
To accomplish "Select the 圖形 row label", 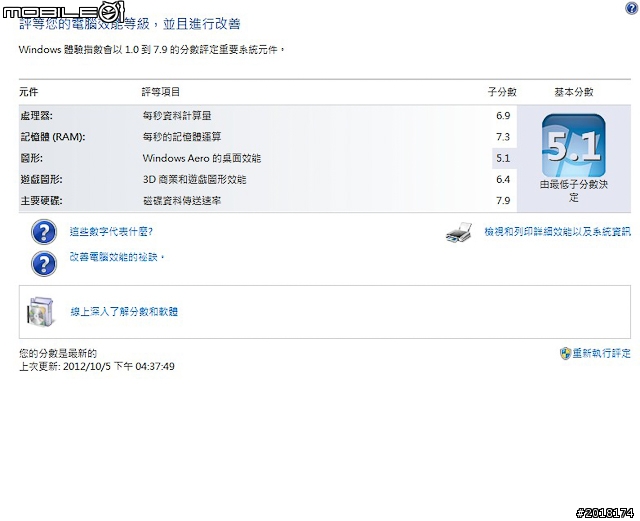I will coord(31,158).
